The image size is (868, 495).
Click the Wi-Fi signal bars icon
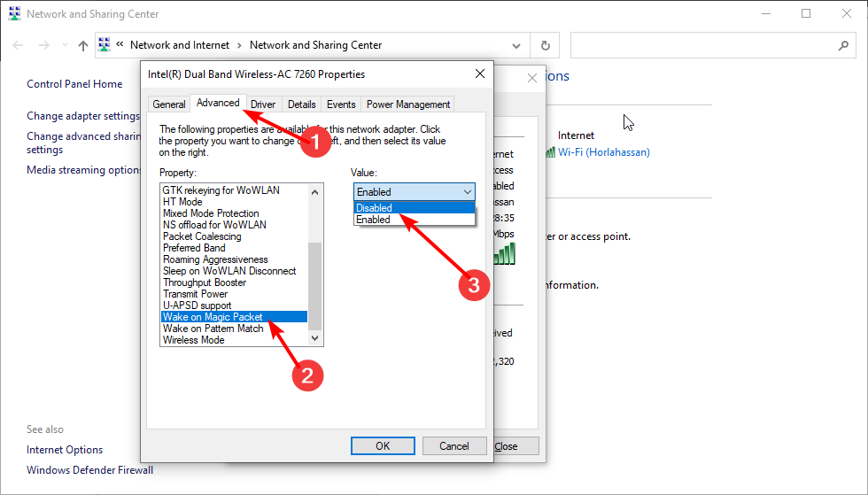[x=550, y=152]
